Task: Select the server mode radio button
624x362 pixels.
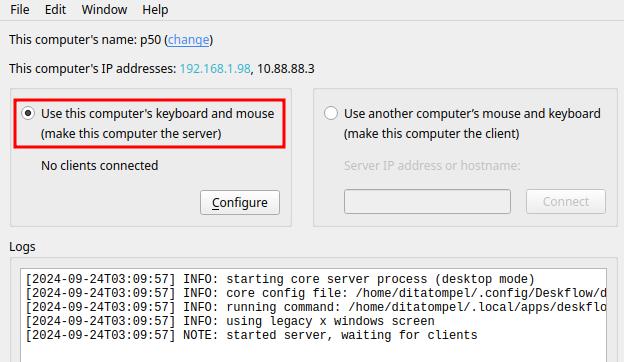Action: pyautogui.click(x=28, y=113)
